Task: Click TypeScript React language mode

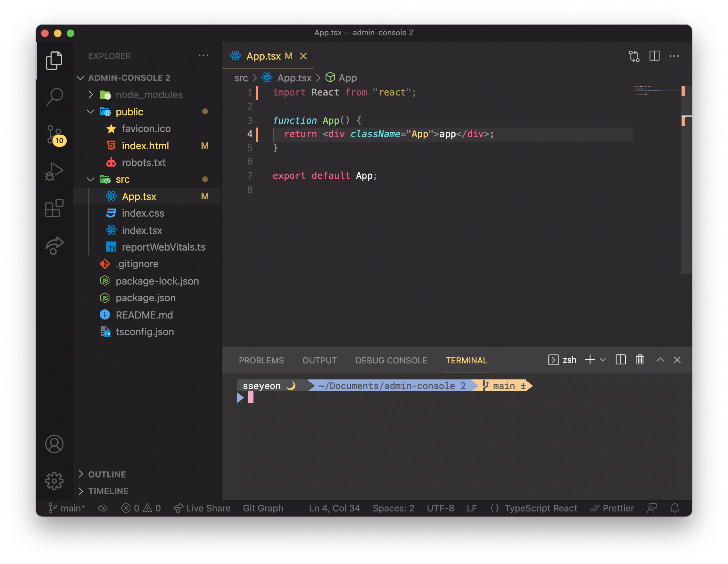Action: 540,508
